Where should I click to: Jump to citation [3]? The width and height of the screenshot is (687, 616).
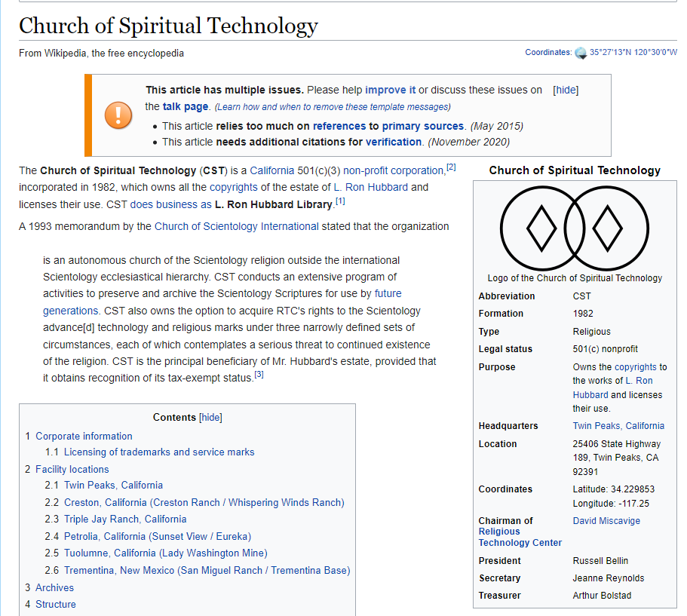tap(259, 375)
